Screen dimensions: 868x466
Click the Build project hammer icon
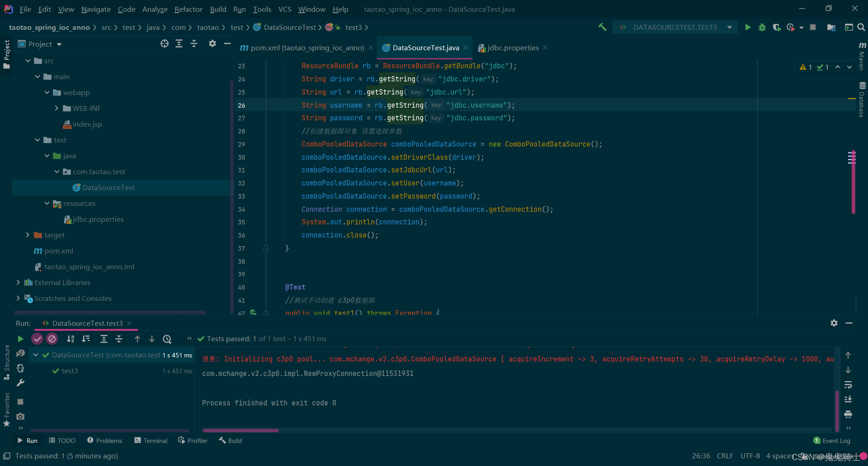coord(602,27)
